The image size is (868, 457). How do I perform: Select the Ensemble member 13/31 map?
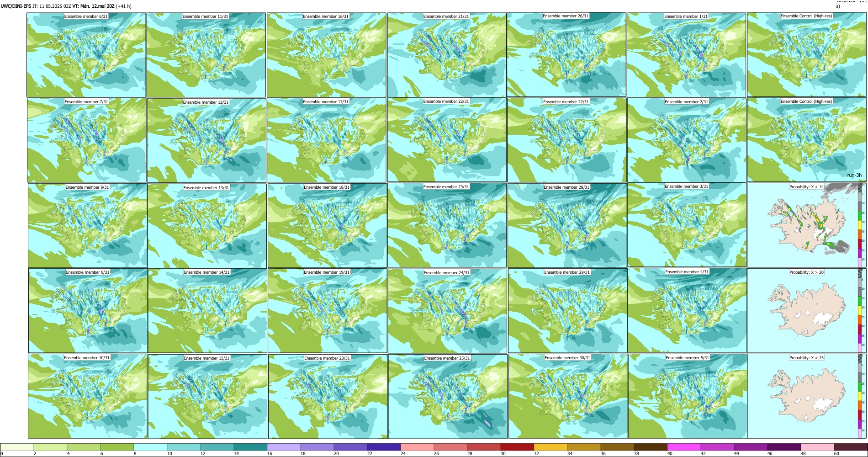207,226
